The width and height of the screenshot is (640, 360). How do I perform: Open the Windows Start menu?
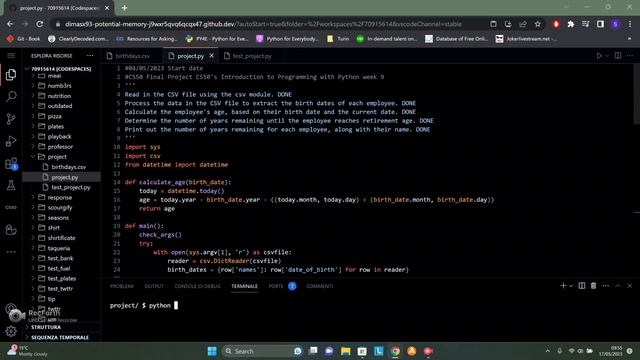point(212,351)
